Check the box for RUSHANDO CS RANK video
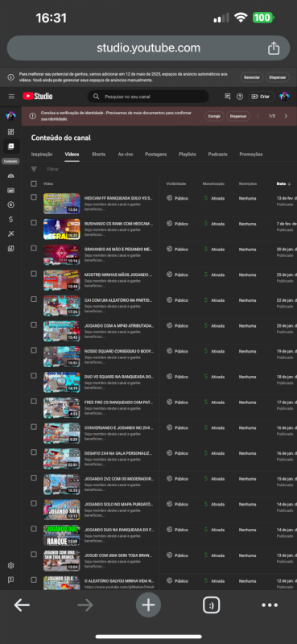 click(x=34, y=223)
